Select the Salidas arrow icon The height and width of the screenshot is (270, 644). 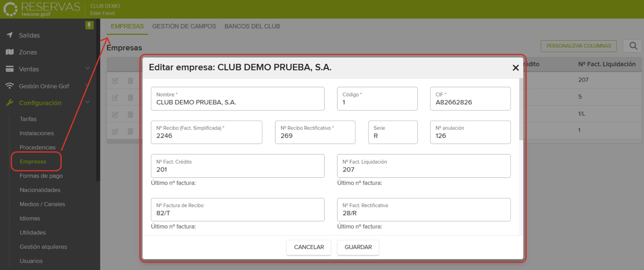coord(10,35)
